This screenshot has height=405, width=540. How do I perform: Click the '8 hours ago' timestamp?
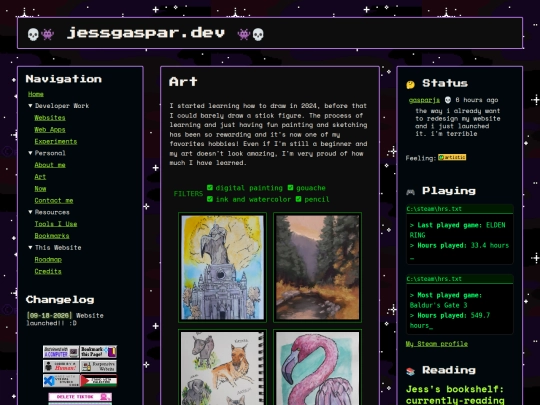tap(477, 100)
